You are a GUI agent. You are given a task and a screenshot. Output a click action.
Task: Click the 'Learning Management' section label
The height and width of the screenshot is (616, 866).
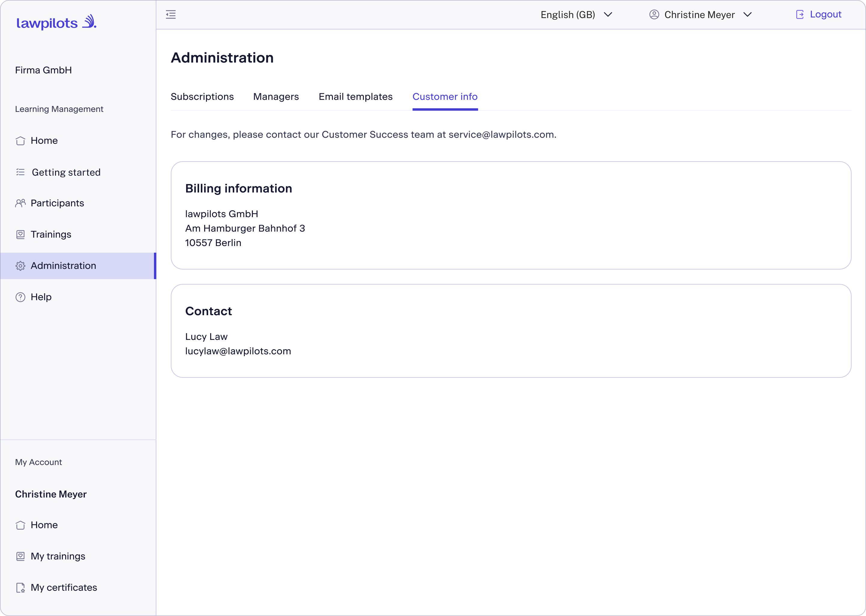click(x=59, y=109)
